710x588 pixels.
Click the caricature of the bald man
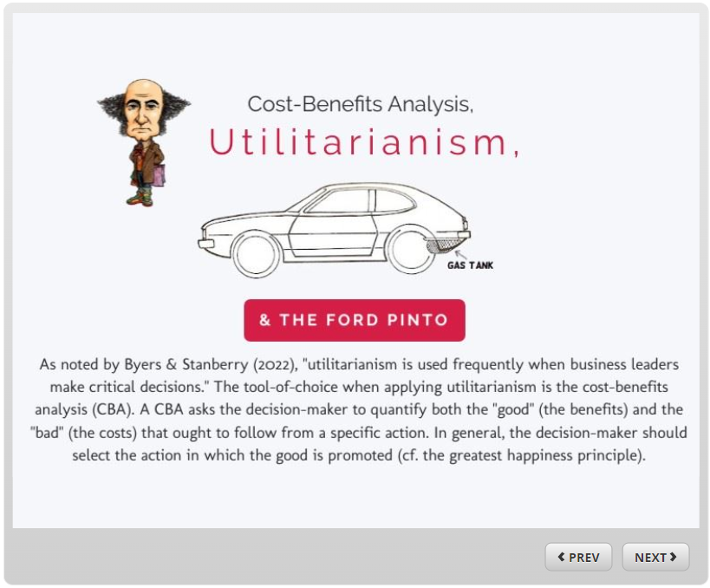pyautogui.click(x=144, y=143)
